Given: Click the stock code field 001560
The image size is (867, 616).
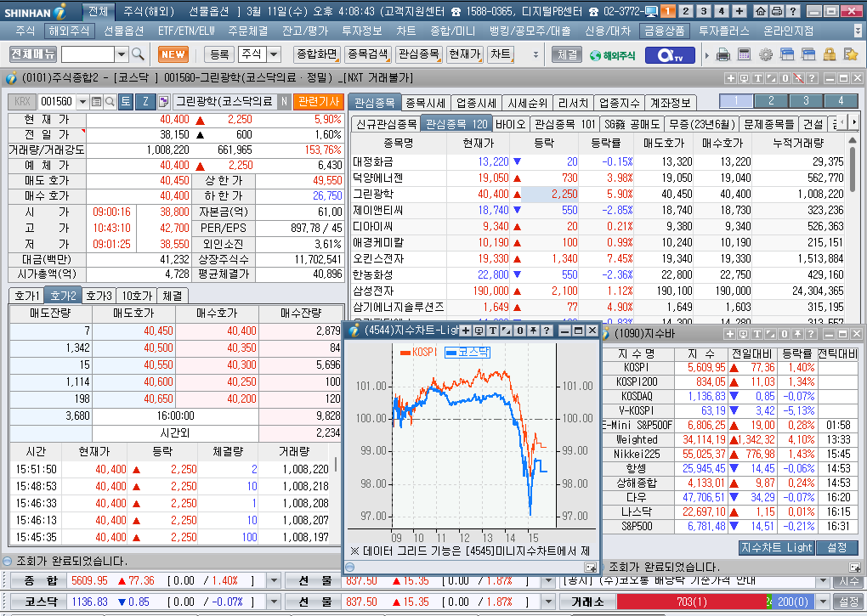Looking at the screenshot, I should (x=58, y=102).
